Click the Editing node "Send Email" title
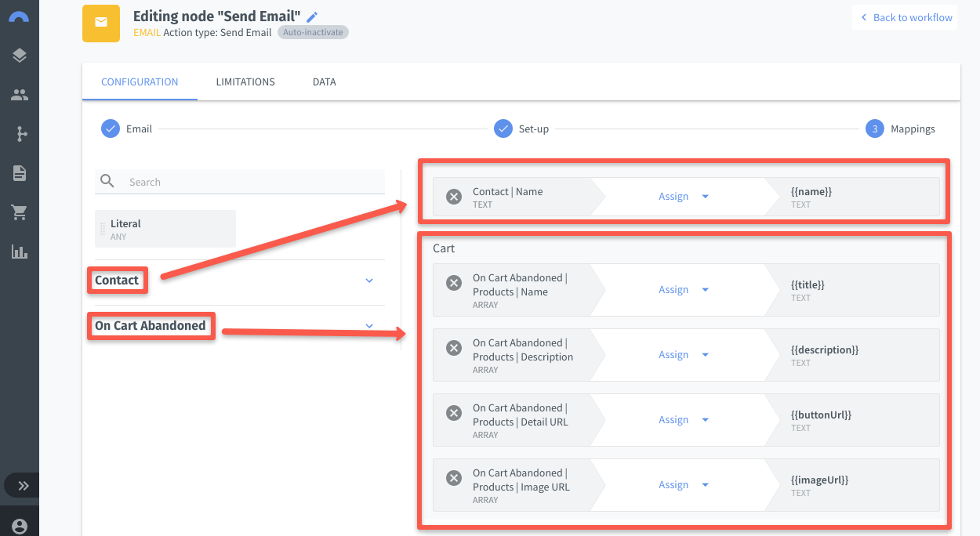 pos(217,16)
